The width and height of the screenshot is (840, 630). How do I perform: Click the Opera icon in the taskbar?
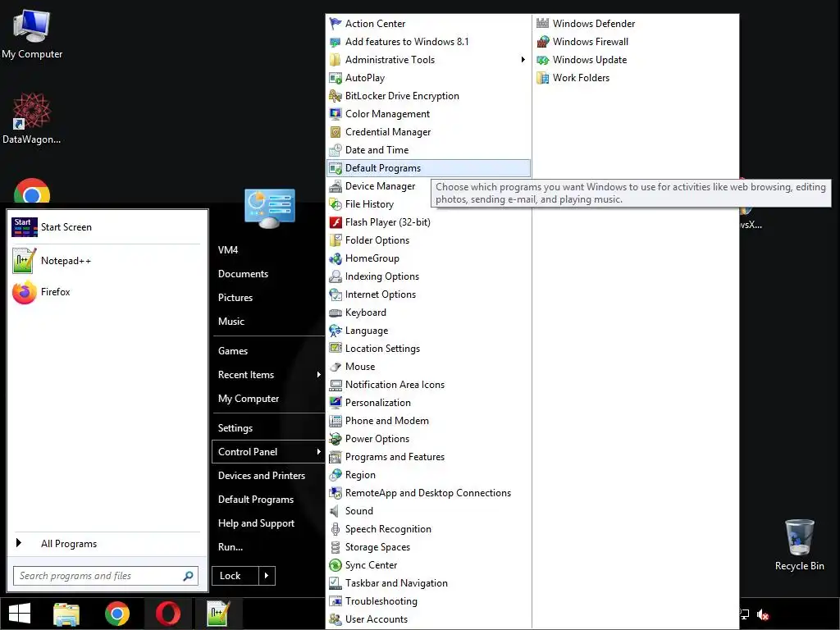point(168,614)
